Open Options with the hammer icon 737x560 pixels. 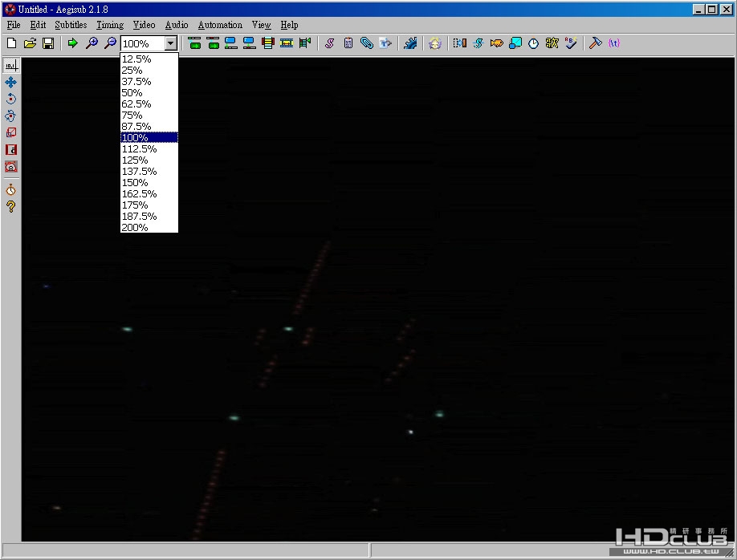point(596,43)
